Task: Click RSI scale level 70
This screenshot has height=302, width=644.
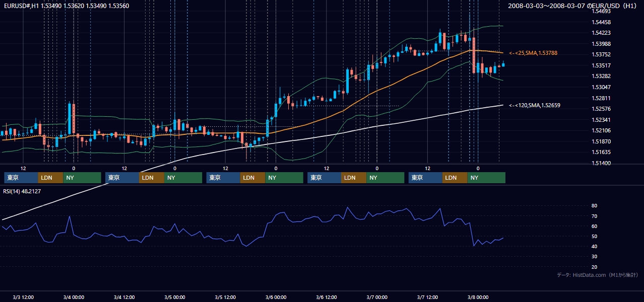Action: (595, 216)
